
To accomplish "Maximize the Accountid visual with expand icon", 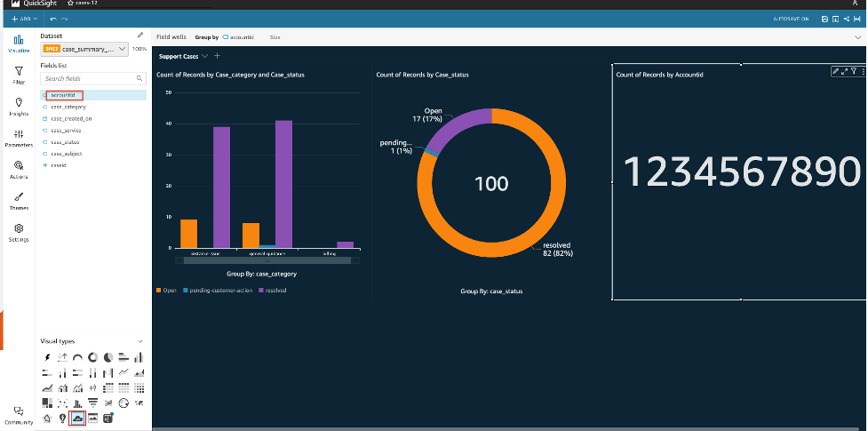I will point(845,71).
